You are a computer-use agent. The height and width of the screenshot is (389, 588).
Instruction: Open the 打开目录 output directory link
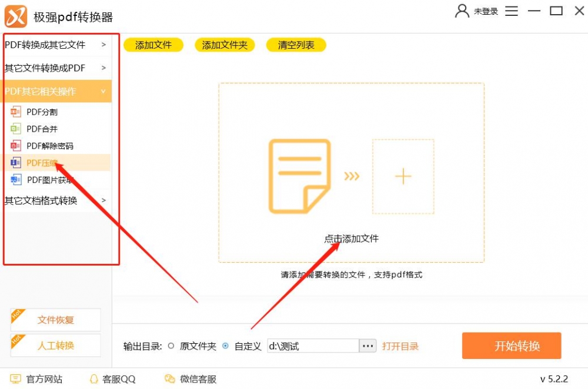coord(401,346)
